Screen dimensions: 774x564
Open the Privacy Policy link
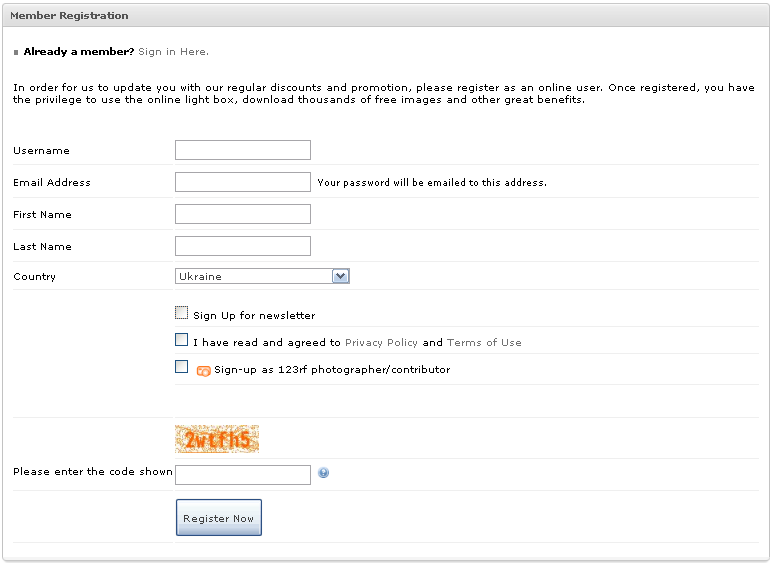(x=381, y=343)
